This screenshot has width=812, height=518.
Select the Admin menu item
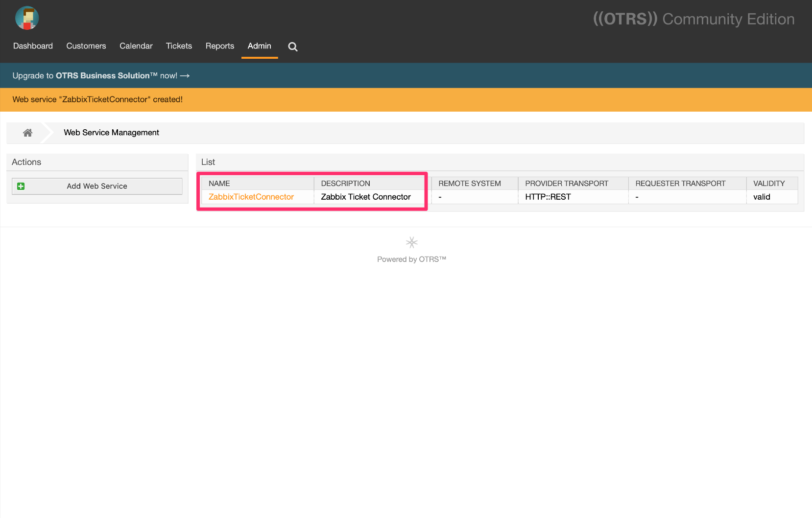click(259, 46)
